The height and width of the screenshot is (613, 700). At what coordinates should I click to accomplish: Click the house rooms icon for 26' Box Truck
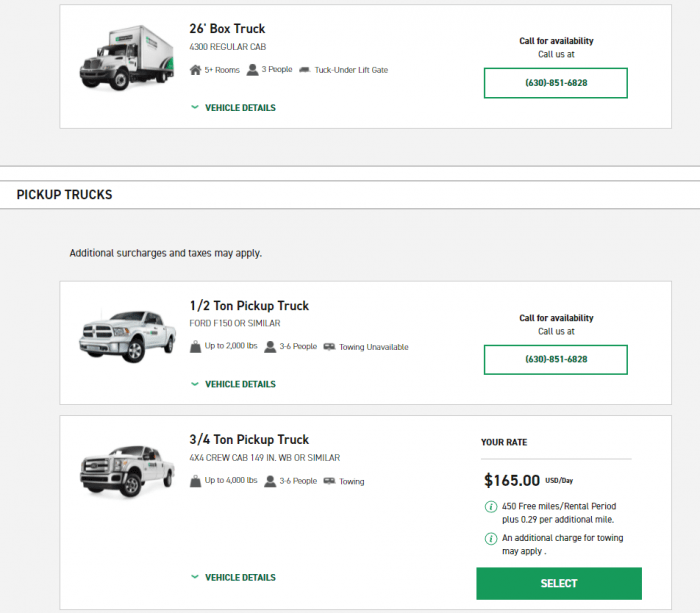coord(195,70)
